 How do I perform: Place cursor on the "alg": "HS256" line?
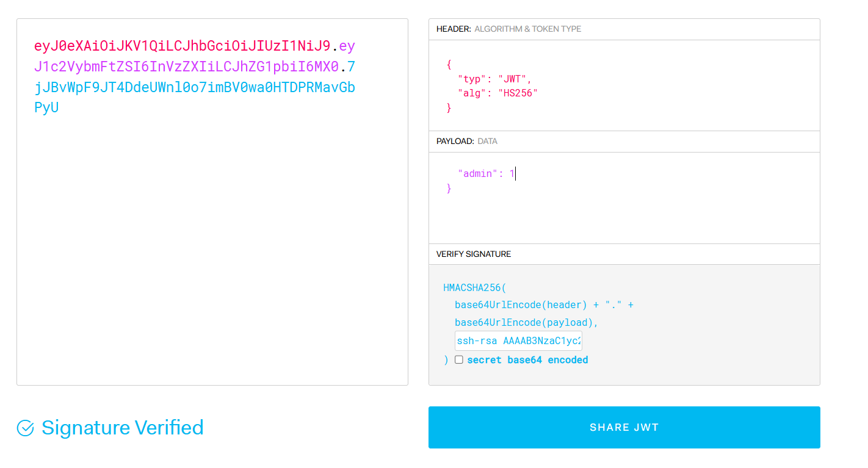point(497,93)
